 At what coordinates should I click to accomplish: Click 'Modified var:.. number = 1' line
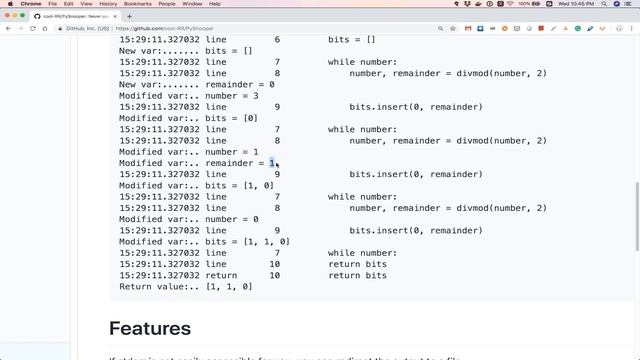[189, 152]
